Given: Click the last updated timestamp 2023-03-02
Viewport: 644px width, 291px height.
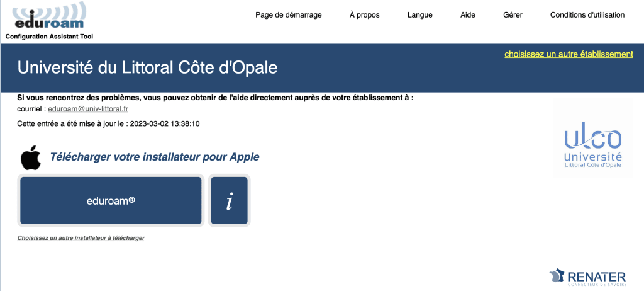Looking at the screenshot, I should 165,123.
